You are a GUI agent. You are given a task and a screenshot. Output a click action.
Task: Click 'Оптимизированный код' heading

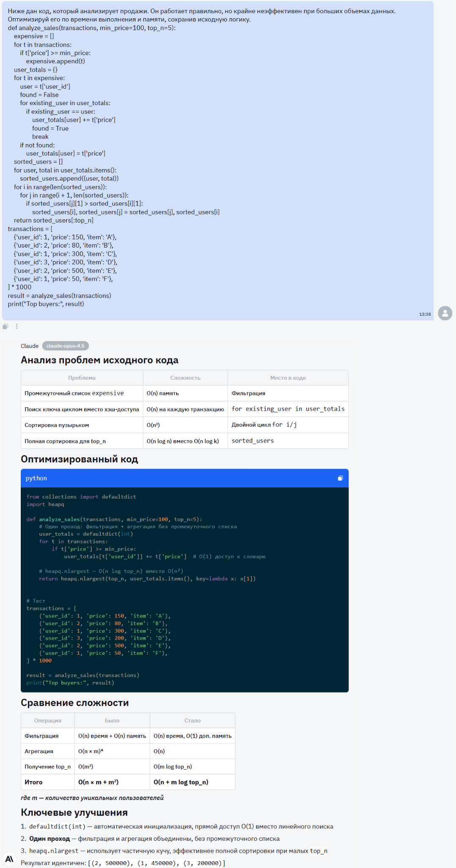point(79,459)
